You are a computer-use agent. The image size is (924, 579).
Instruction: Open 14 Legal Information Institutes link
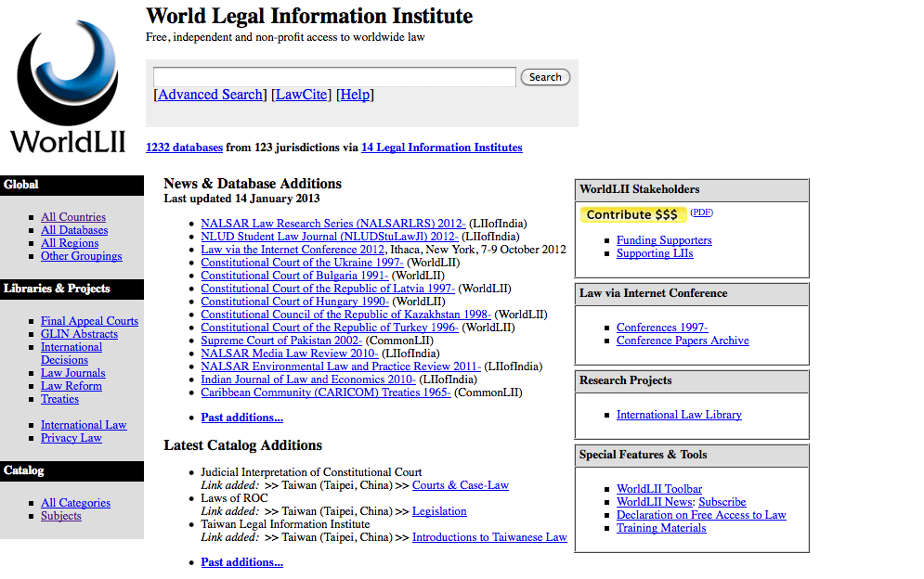(442, 148)
